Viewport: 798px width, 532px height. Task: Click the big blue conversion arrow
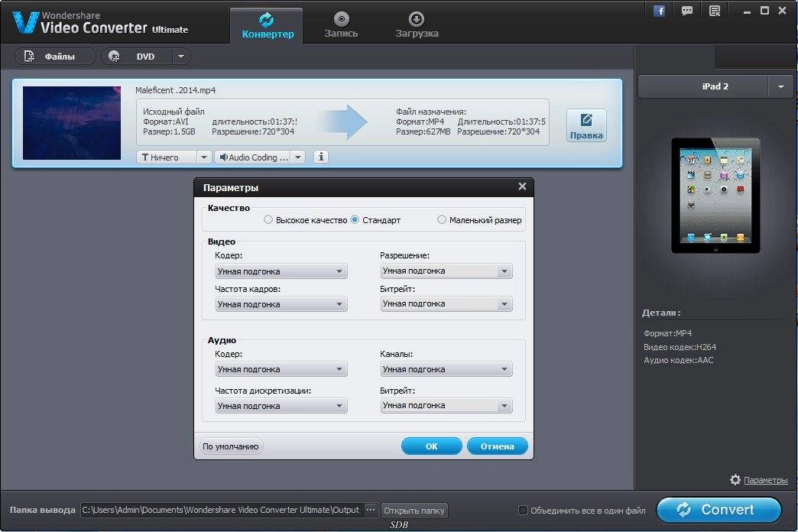coord(344,122)
